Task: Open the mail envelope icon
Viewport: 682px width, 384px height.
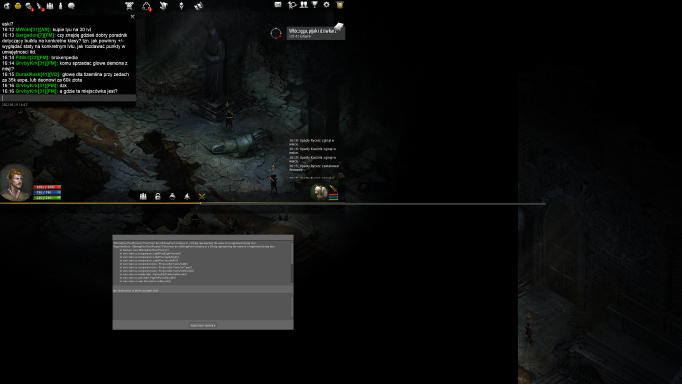Action: [x=277, y=5]
